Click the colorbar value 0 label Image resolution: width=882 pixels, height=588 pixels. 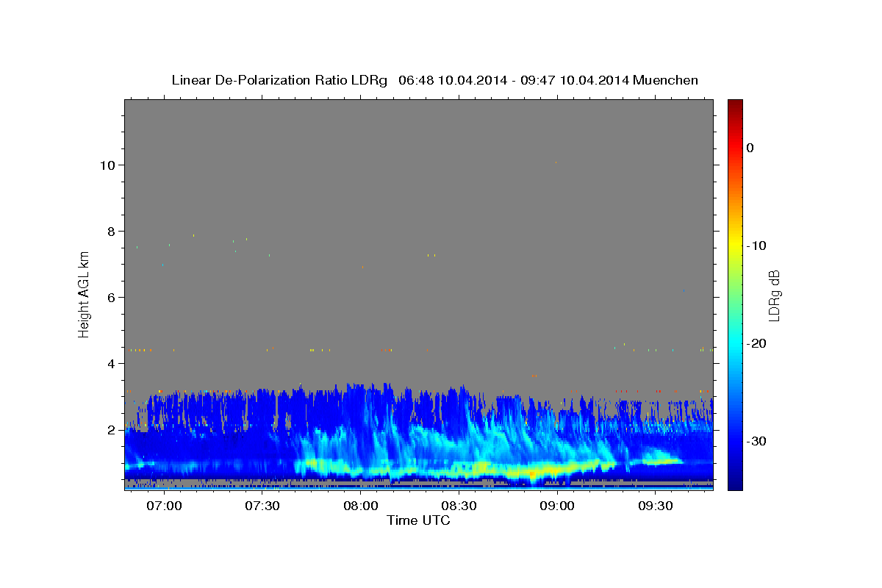pos(750,148)
